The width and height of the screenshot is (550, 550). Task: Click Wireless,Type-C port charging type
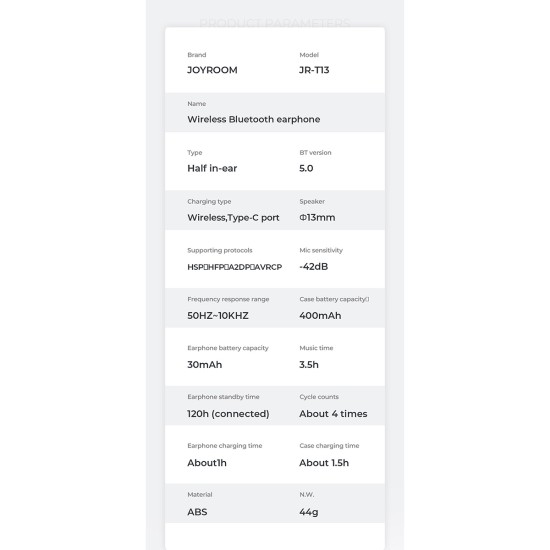click(x=233, y=217)
